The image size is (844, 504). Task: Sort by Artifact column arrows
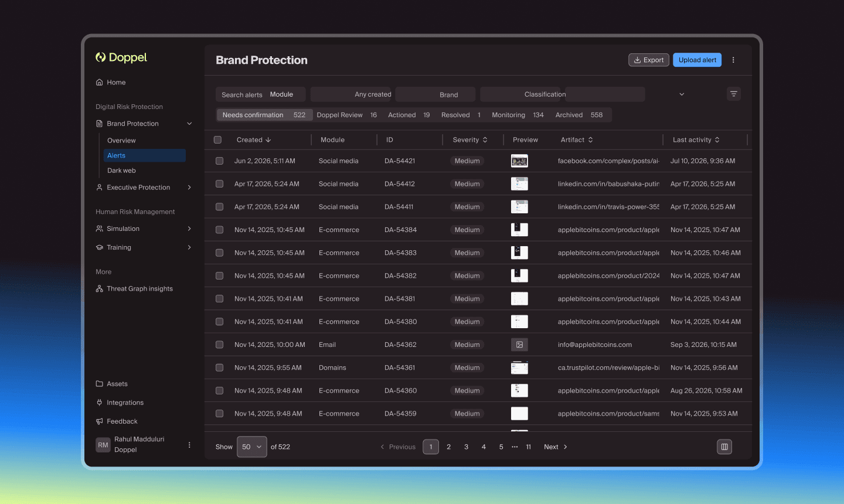pos(590,140)
